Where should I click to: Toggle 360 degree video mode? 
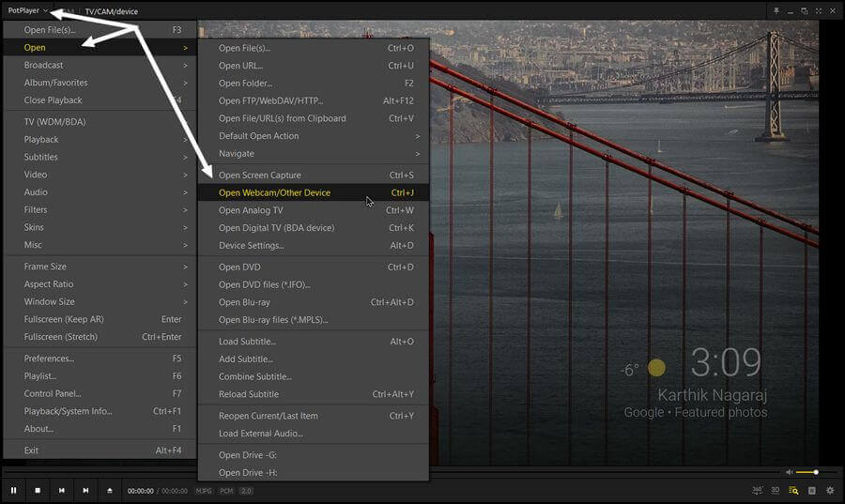click(x=758, y=490)
